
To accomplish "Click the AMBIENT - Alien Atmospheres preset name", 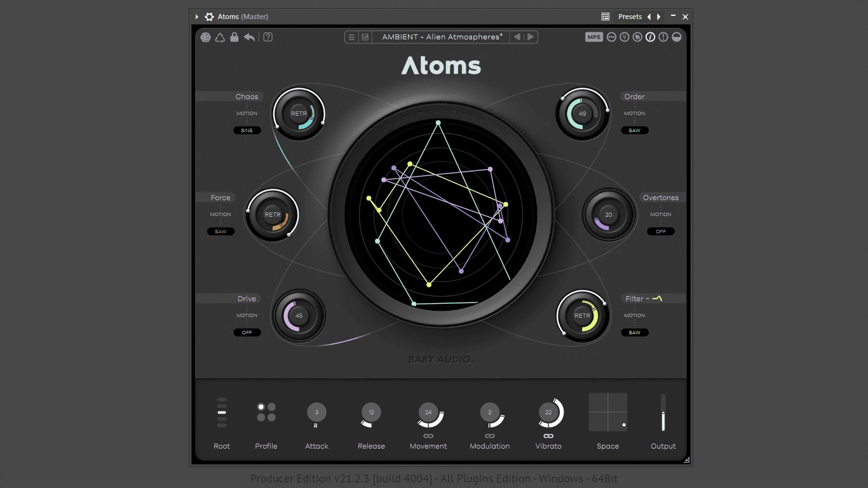I will tap(442, 37).
